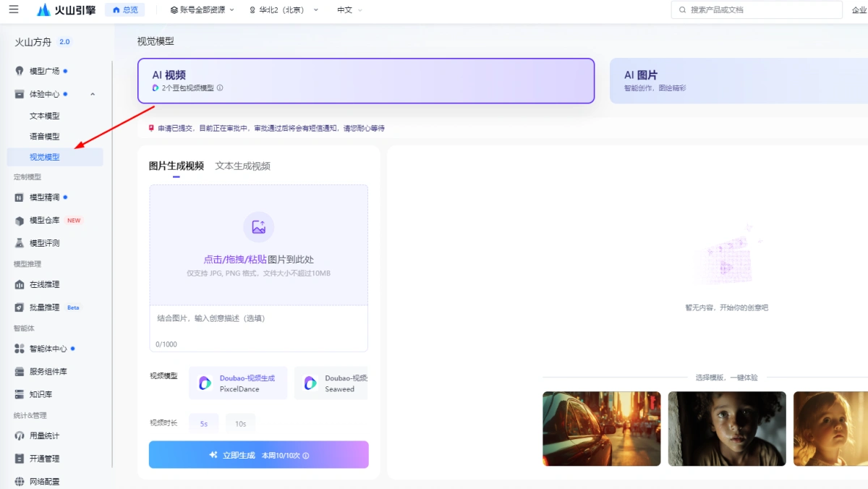868x489 pixels.
Task: Select the AI 视频 card
Action: point(366,81)
